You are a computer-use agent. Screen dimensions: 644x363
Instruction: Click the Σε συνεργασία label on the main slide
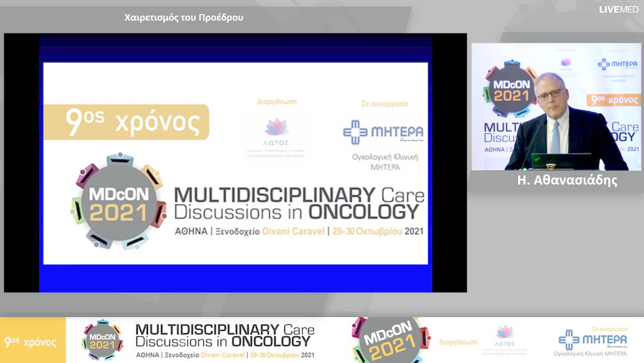pyautogui.click(x=385, y=103)
